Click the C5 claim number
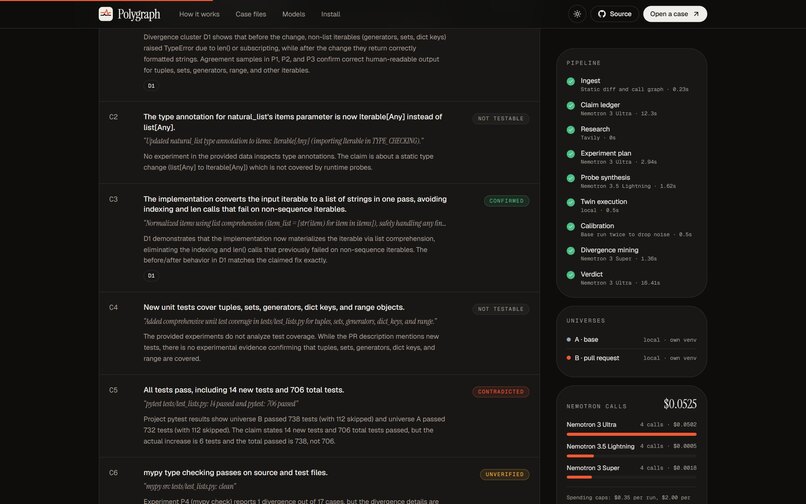The image size is (806, 504). 114,390
